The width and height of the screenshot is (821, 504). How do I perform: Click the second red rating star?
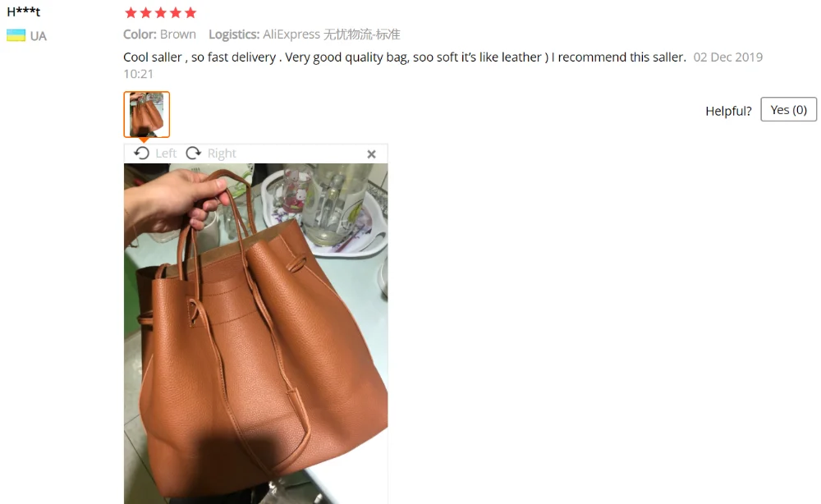point(145,12)
